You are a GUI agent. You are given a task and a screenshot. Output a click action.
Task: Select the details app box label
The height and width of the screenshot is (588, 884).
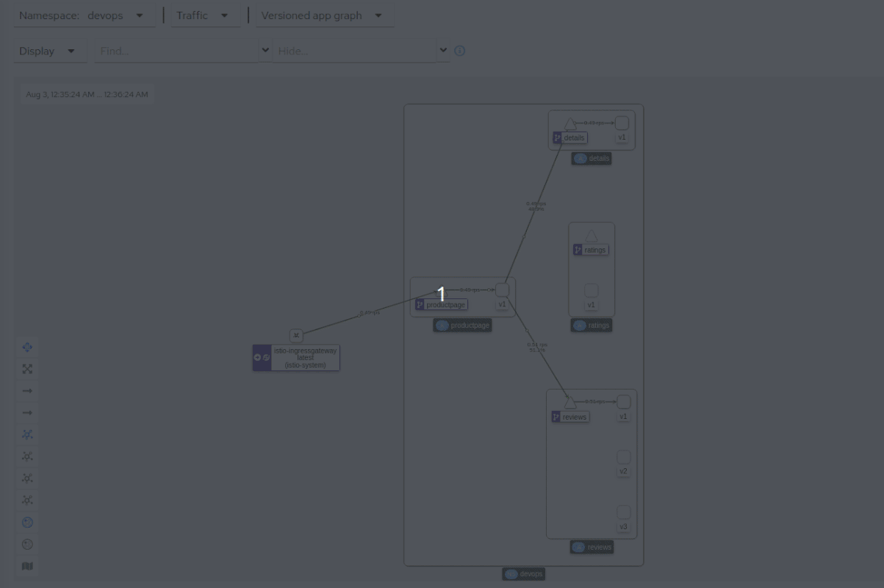592,158
